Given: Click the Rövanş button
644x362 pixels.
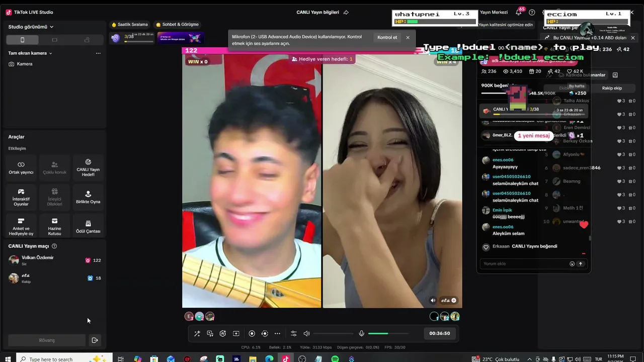Looking at the screenshot, I should [x=47, y=340].
